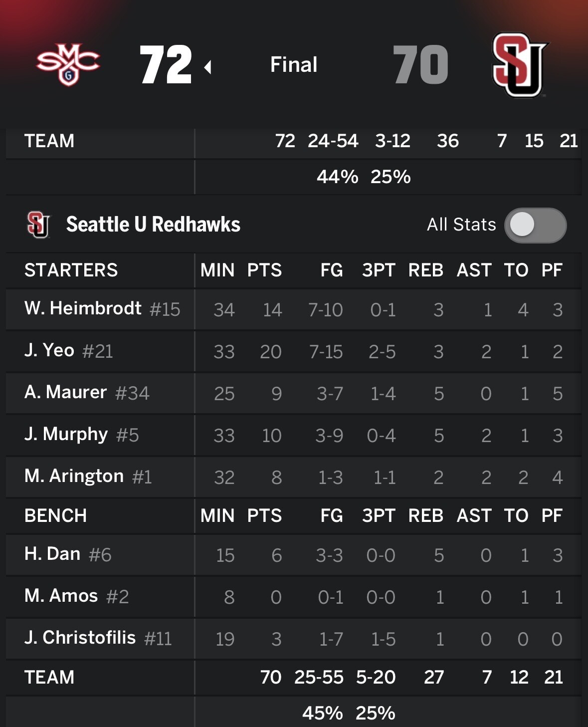Tap the Seattle U score of 70
This screenshot has height=727, width=588.
point(421,65)
